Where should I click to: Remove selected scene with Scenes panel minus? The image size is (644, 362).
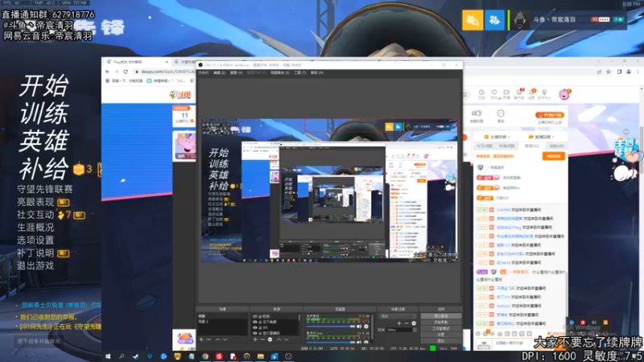pos(208,339)
